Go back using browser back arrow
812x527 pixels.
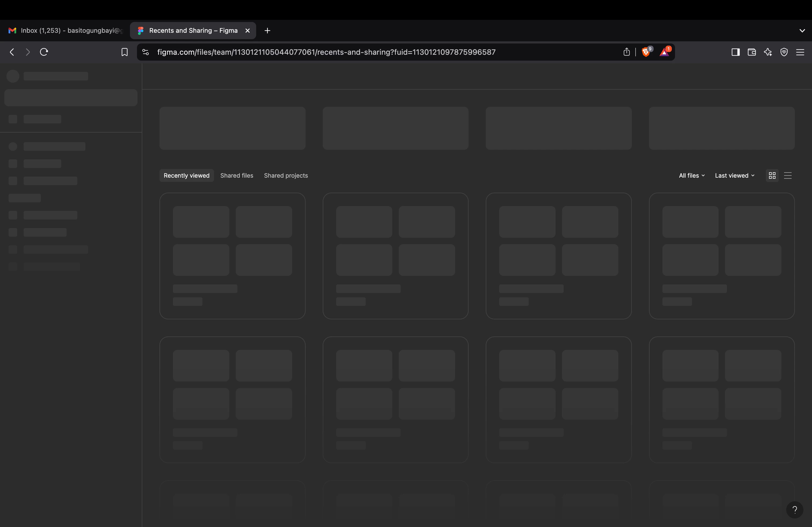[x=12, y=52]
